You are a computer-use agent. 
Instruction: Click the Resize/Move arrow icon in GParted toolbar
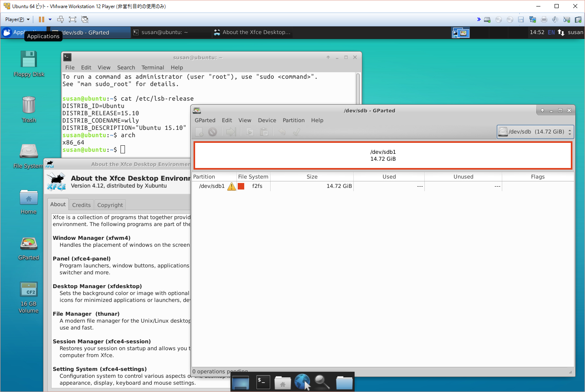coord(231,132)
